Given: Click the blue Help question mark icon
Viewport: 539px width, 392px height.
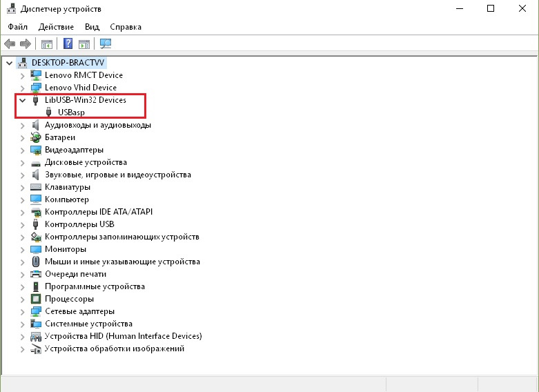Looking at the screenshot, I should point(68,44).
